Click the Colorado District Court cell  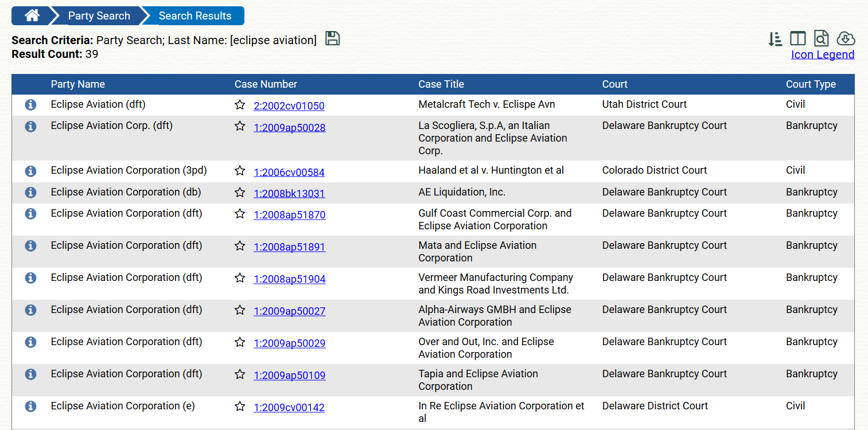click(655, 170)
